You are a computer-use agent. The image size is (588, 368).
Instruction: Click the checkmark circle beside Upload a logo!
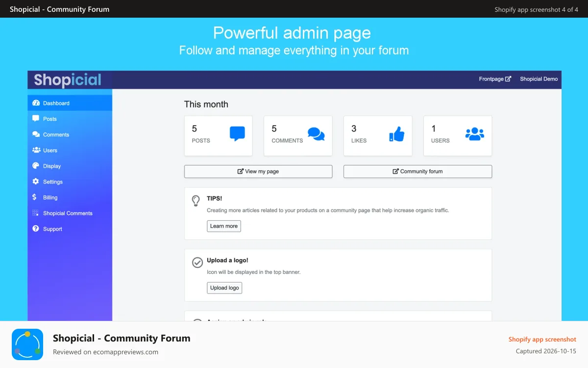point(197,263)
